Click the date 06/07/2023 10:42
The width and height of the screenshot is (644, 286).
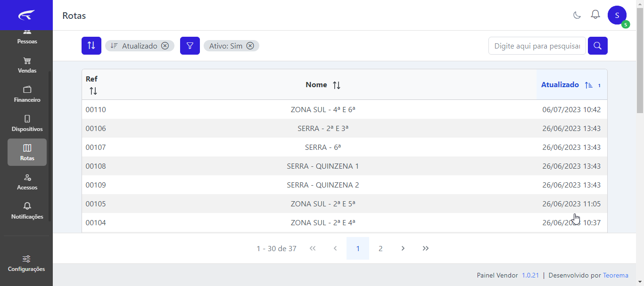(x=571, y=110)
